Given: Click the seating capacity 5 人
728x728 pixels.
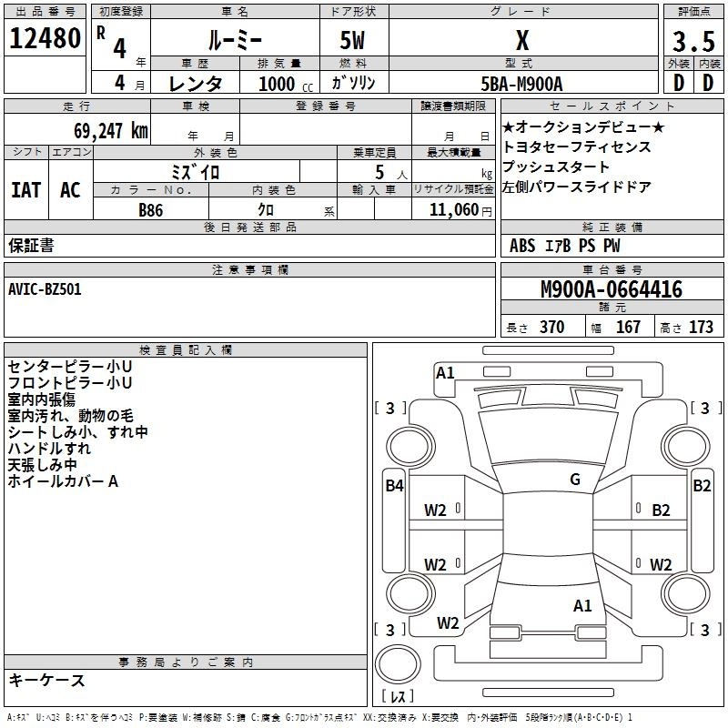Looking at the screenshot, I should pos(391,172).
